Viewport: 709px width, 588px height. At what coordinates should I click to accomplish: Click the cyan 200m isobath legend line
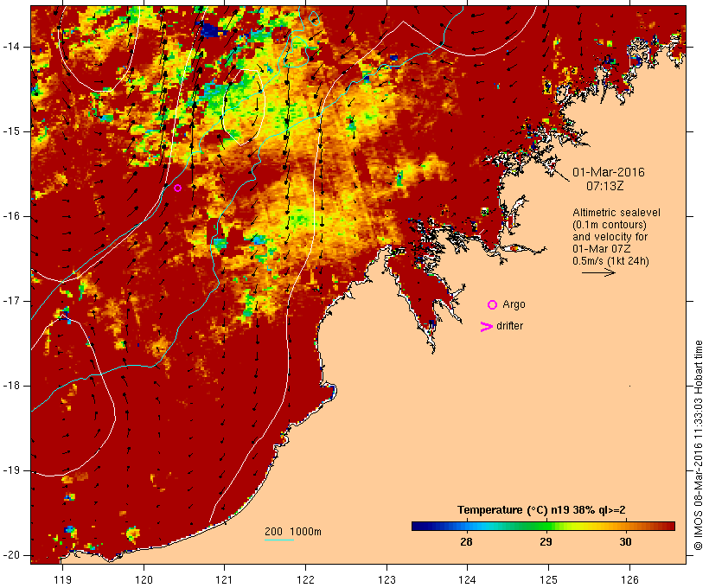coord(279,540)
